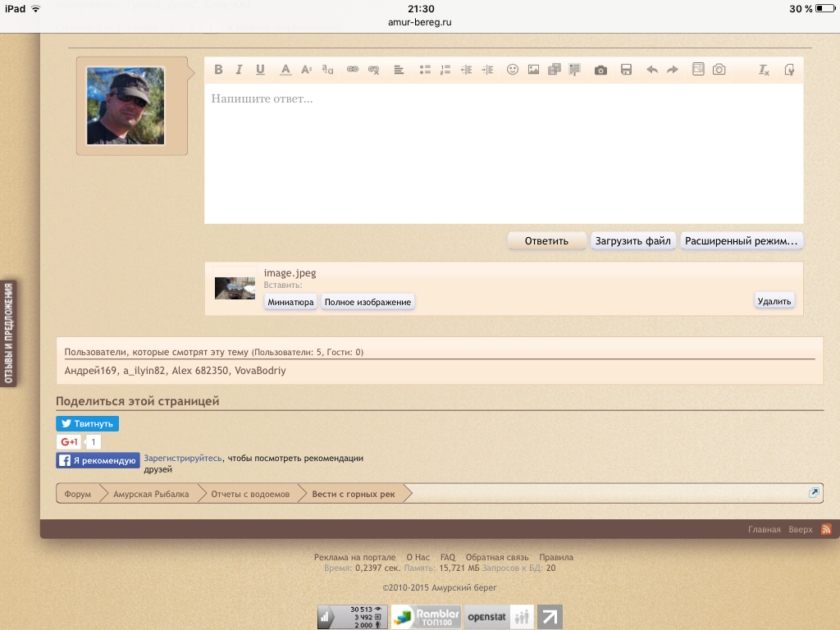Insert a numbered list
The image size is (840, 630).
(x=445, y=70)
